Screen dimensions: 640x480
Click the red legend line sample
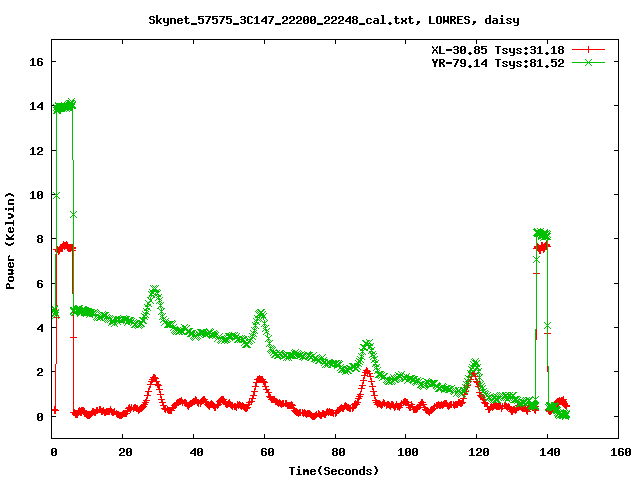[588, 50]
